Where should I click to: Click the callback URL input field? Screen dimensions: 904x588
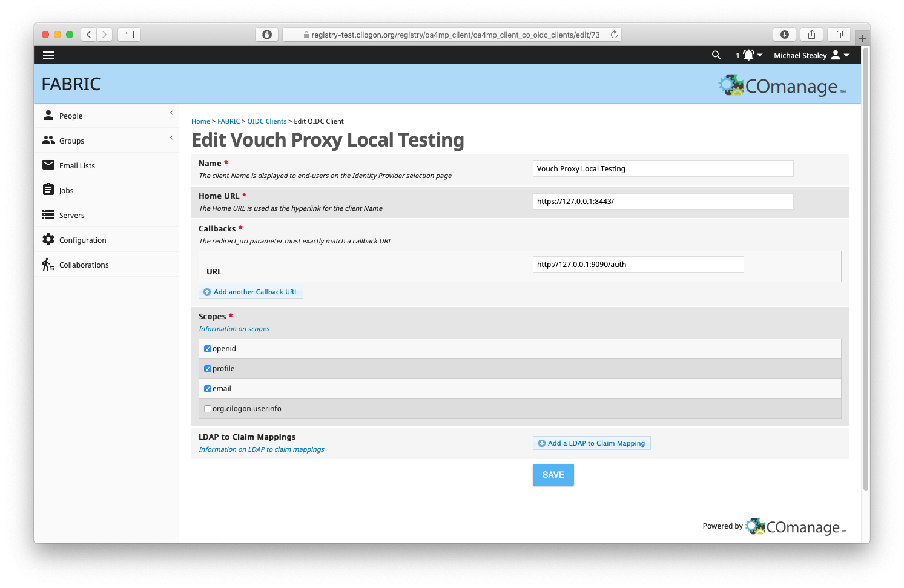coord(638,264)
